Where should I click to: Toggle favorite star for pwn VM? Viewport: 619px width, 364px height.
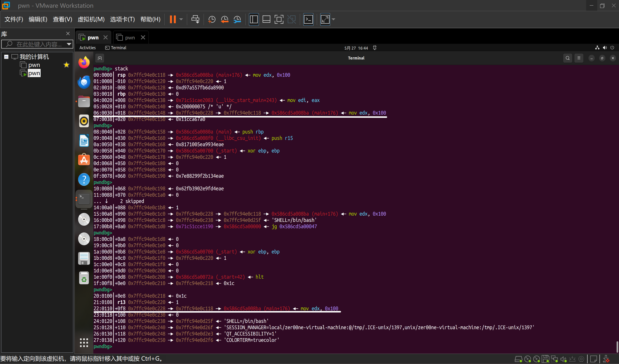pos(66,65)
